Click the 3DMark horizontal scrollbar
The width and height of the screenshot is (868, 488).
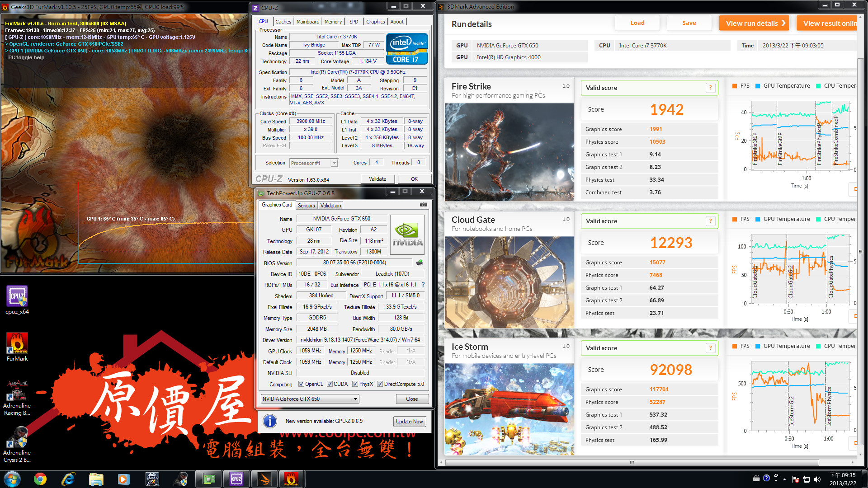[x=632, y=462]
